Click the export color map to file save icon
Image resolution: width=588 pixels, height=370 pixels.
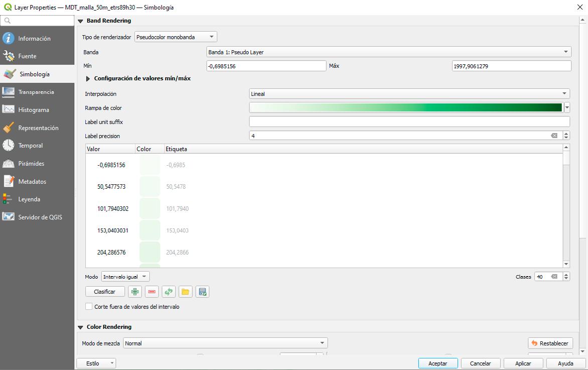[203, 292]
